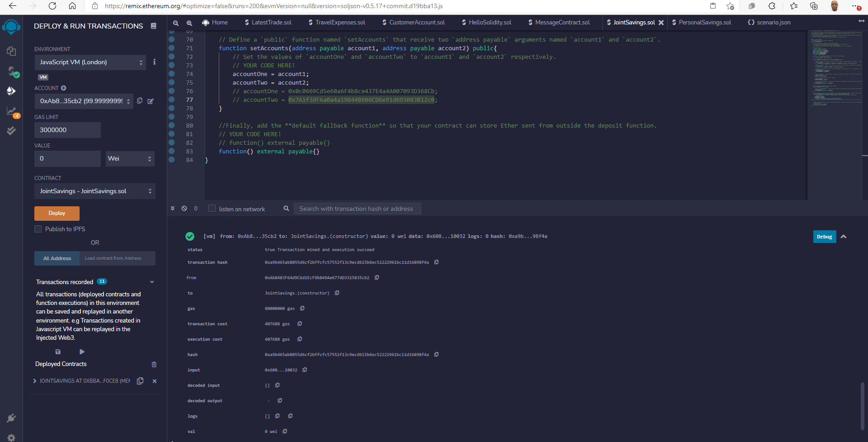Click the Debug button for transaction
The height and width of the screenshot is (442, 868).
[825, 237]
